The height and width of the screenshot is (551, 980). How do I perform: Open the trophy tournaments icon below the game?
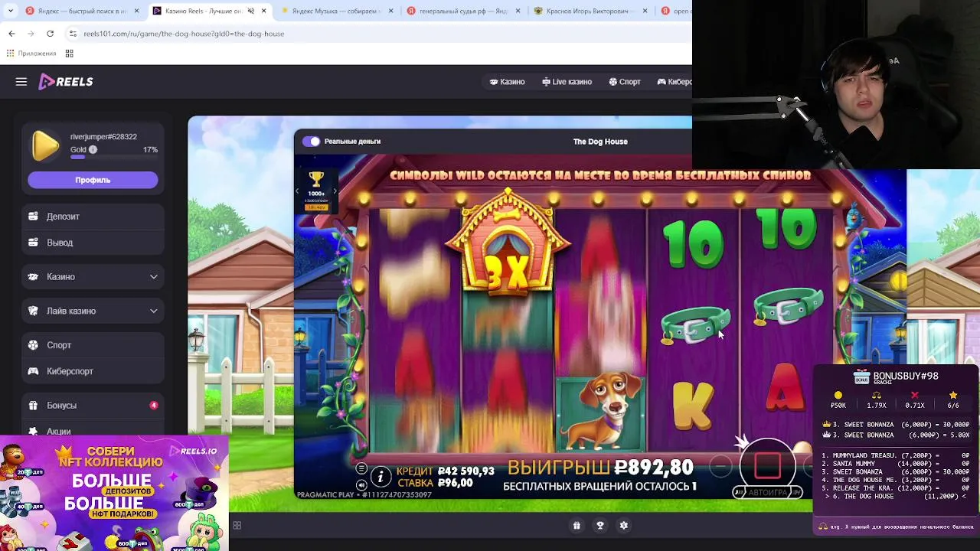[x=600, y=525]
